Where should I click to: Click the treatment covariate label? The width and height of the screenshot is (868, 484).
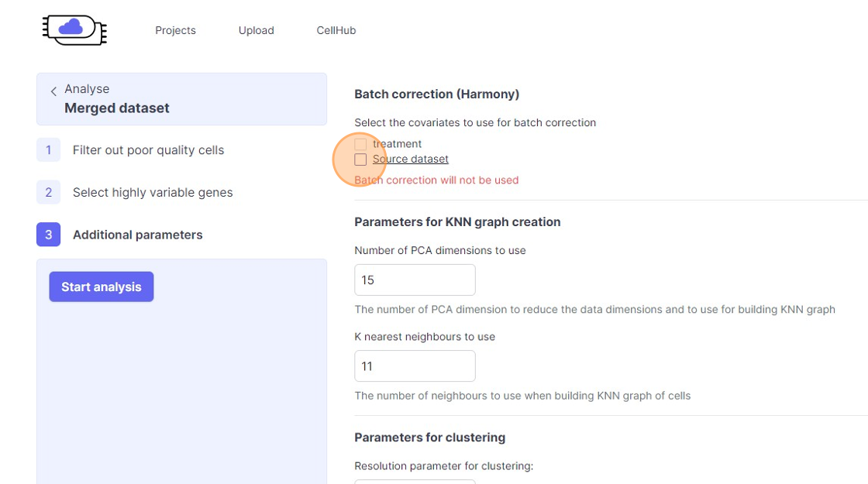click(397, 144)
